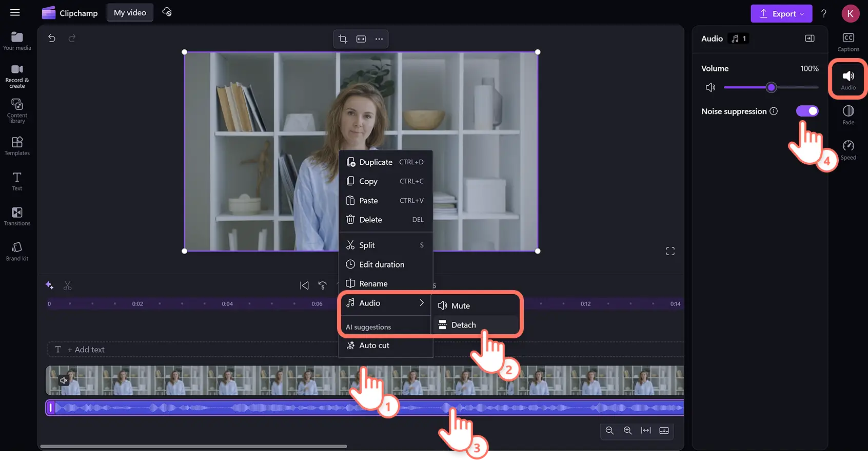Click the Clipchamp logo
The height and width of the screenshot is (460, 868).
tap(70, 13)
